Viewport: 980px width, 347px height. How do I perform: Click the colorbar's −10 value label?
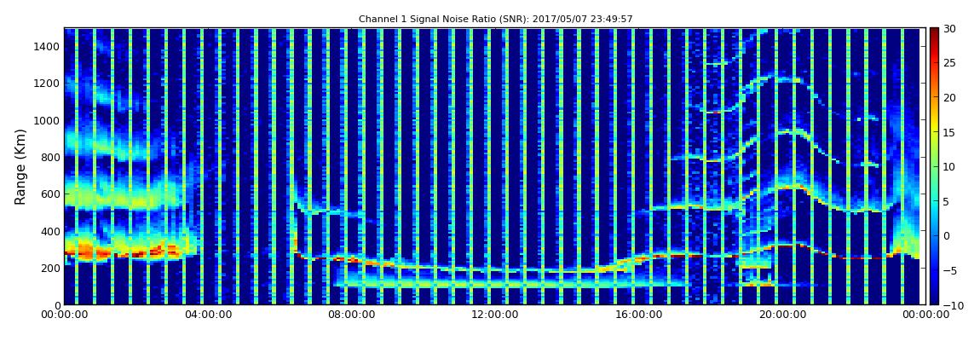952,304
